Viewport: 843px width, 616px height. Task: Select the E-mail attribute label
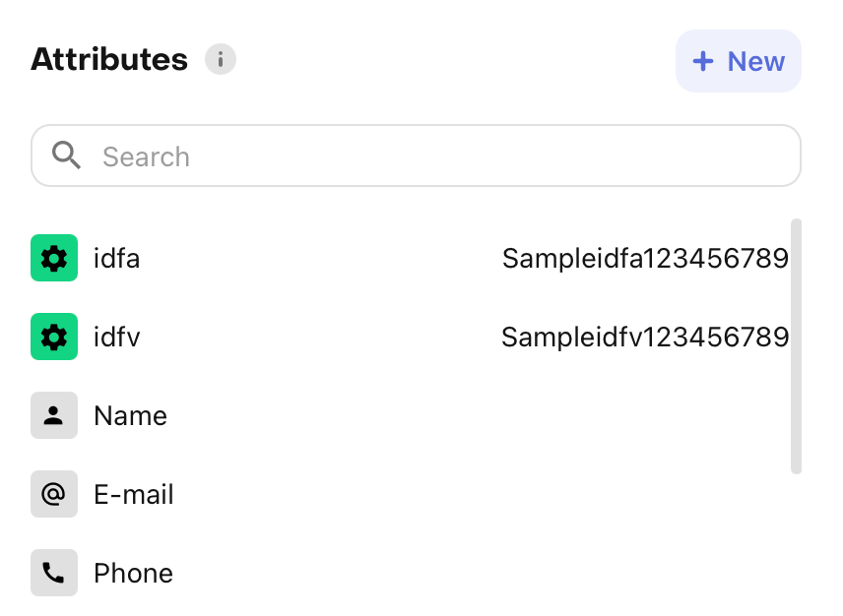tap(134, 495)
